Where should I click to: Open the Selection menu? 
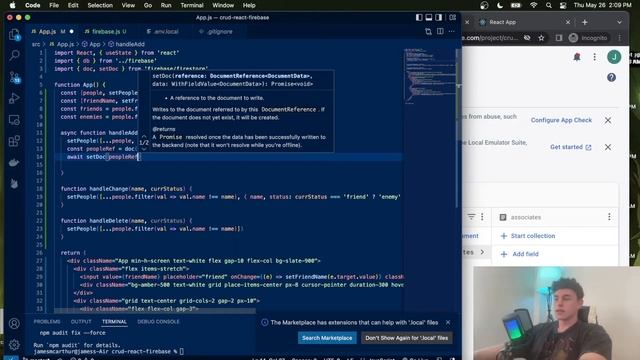[x=100, y=5]
